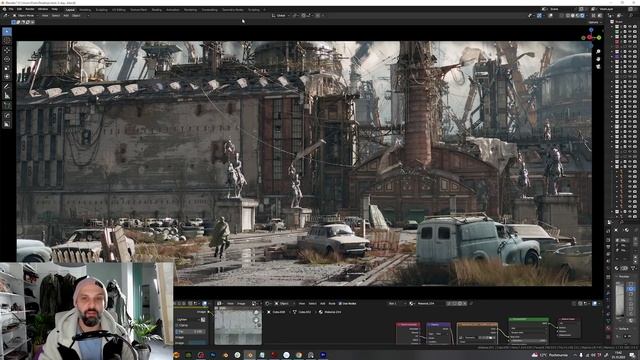The width and height of the screenshot is (640, 360).
Task: Switch to material preview shading
Action: 578,16
